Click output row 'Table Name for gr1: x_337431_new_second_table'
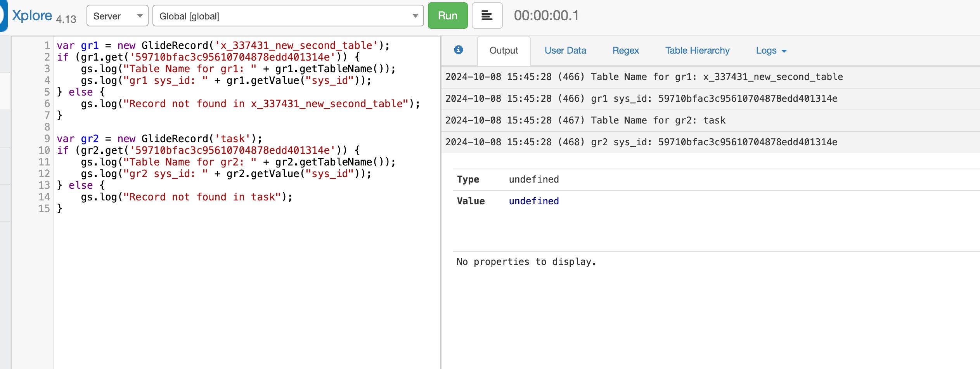The width and height of the screenshot is (980, 369). tap(711, 77)
